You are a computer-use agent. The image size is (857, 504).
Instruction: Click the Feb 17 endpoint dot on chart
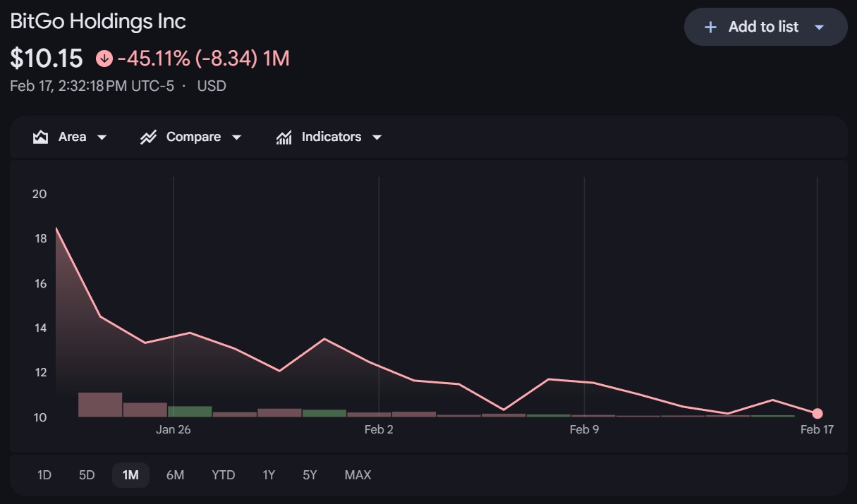pyautogui.click(x=817, y=414)
